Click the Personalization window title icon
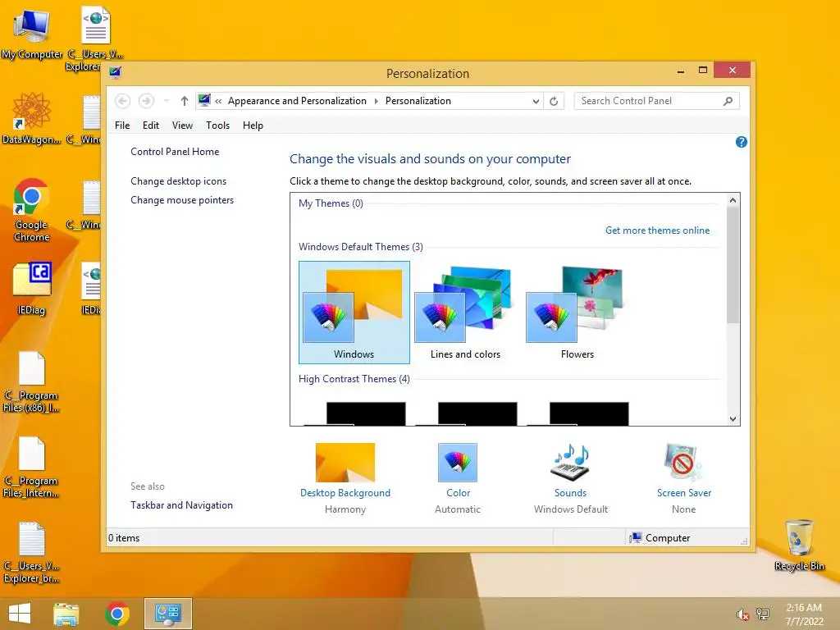The width and height of the screenshot is (840, 630). 115,73
